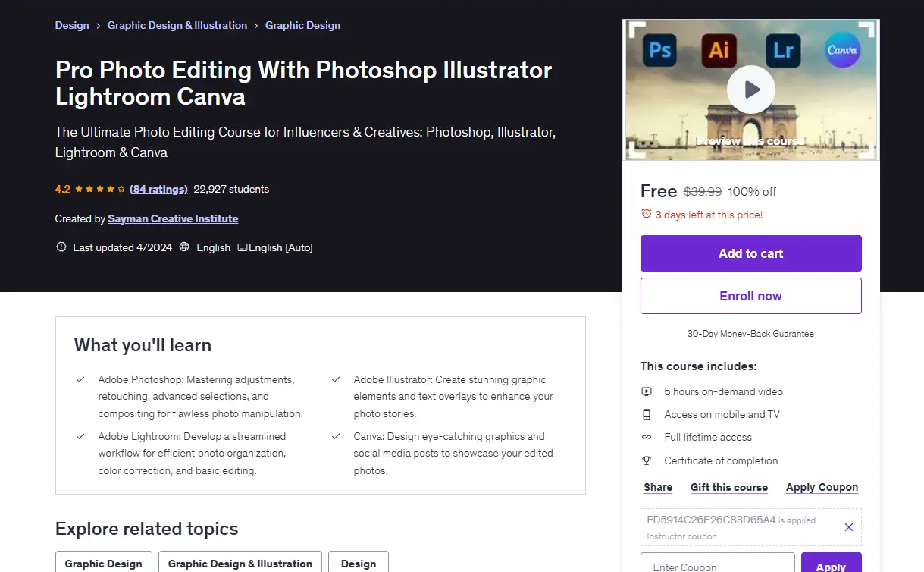The height and width of the screenshot is (572, 924).
Task: Click the course subtitle description
Action: 305,142
